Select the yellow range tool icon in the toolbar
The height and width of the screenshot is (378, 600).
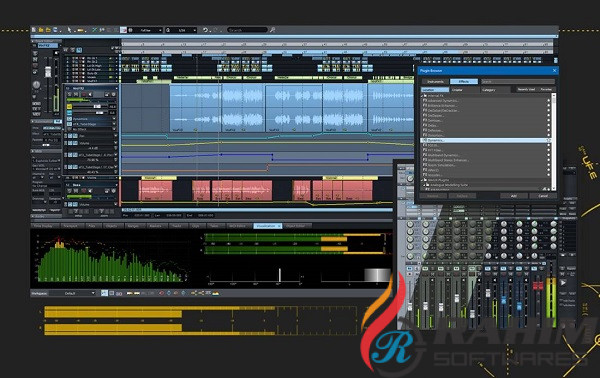[80, 30]
